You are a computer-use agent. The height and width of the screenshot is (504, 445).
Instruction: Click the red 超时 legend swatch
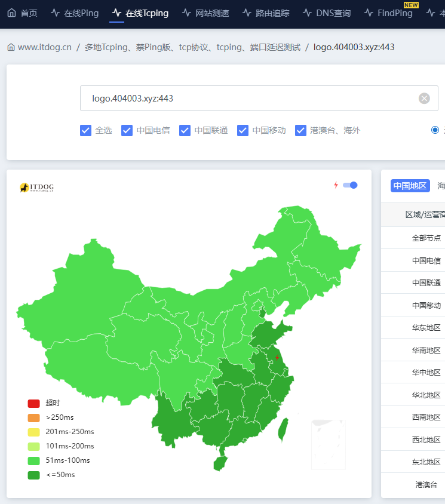pyautogui.click(x=34, y=403)
